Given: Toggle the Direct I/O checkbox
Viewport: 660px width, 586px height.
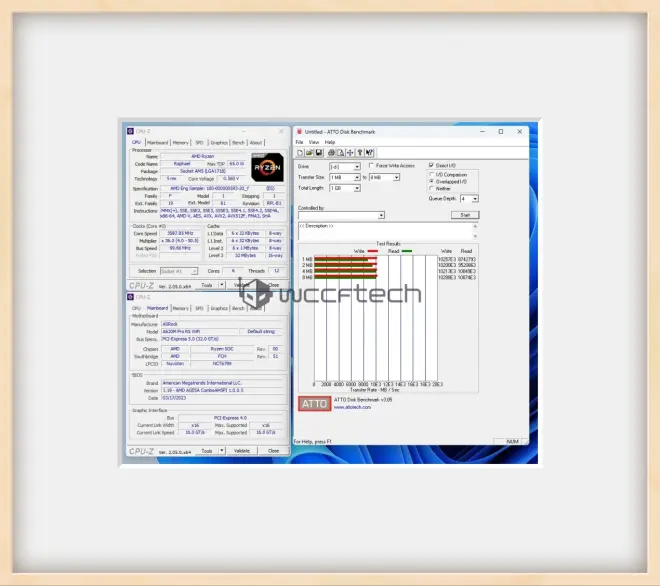Looking at the screenshot, I should click(432, 166).
